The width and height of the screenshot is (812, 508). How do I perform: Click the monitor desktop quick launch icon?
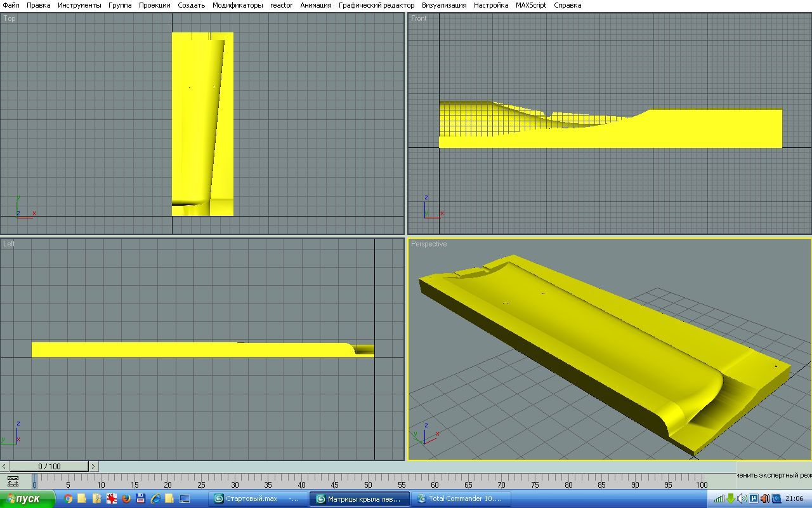(185, 499)
